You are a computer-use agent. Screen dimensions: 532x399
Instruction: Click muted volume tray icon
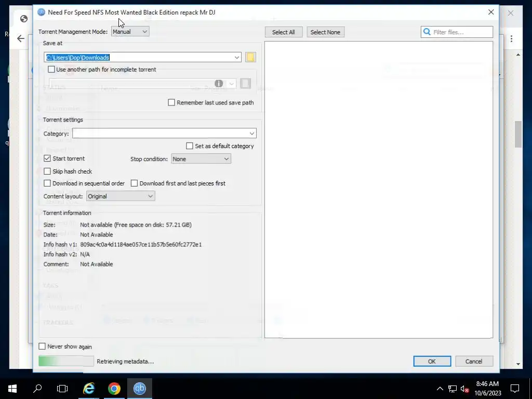[465, 389]
